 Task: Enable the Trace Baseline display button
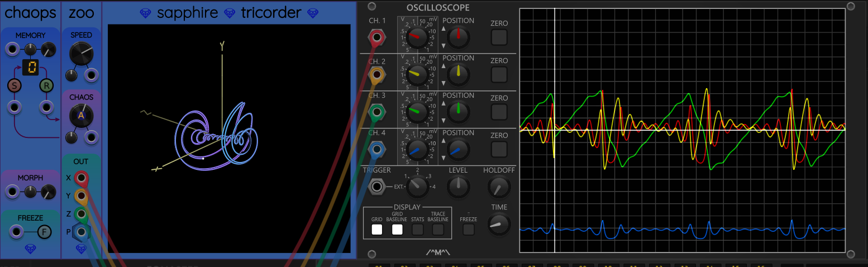[x=438, y=229]
